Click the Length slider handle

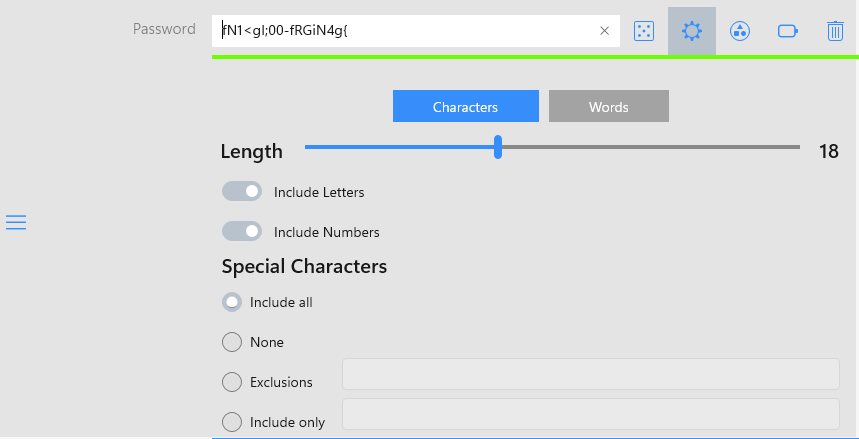(x=498, y=147)
